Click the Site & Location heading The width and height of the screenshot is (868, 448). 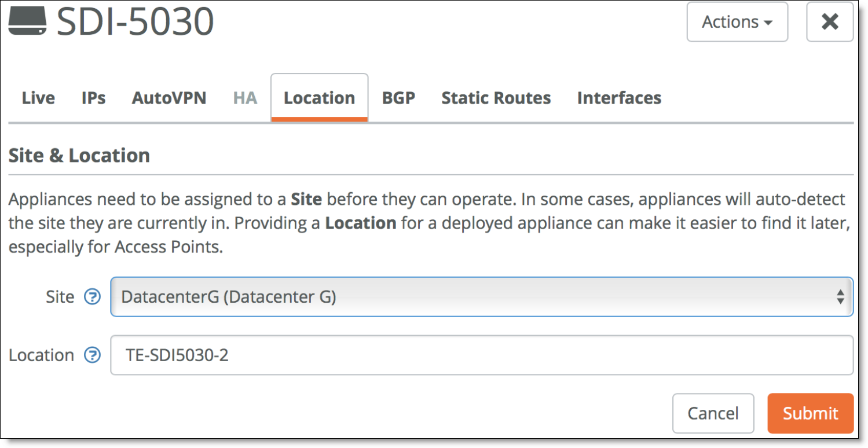click(x=79, y=155)
